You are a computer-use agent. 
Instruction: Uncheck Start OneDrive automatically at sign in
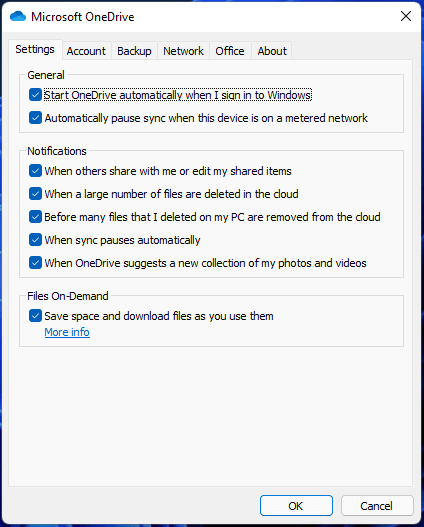tap(35, 95)
